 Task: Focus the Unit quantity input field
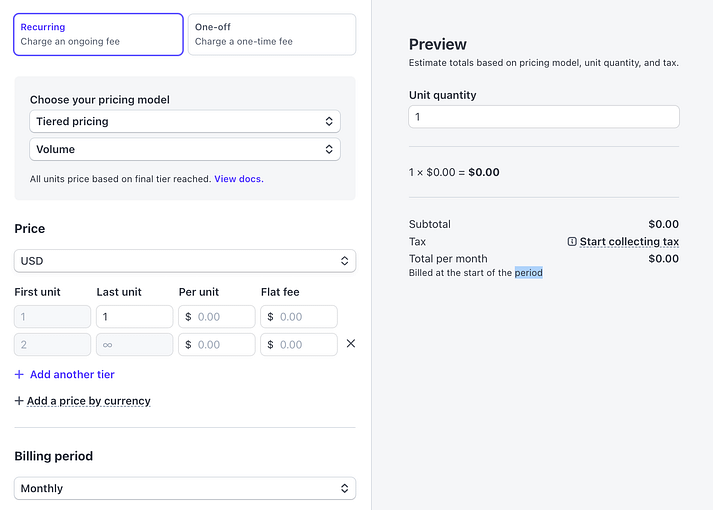tap(543, 117)
